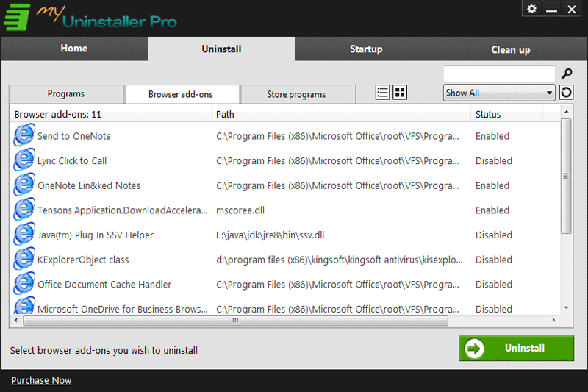Click the search magnifier icon
Viewport: 588px width, 392px height.
567,74
